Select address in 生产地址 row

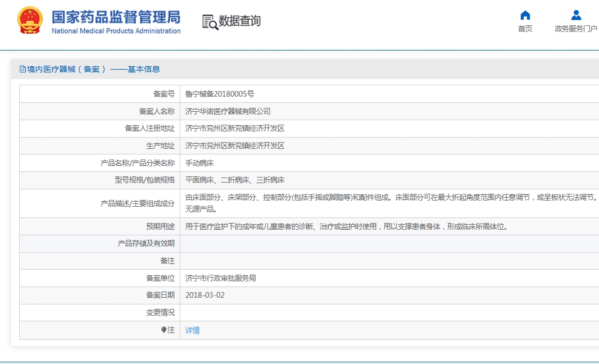pos(235,145)
